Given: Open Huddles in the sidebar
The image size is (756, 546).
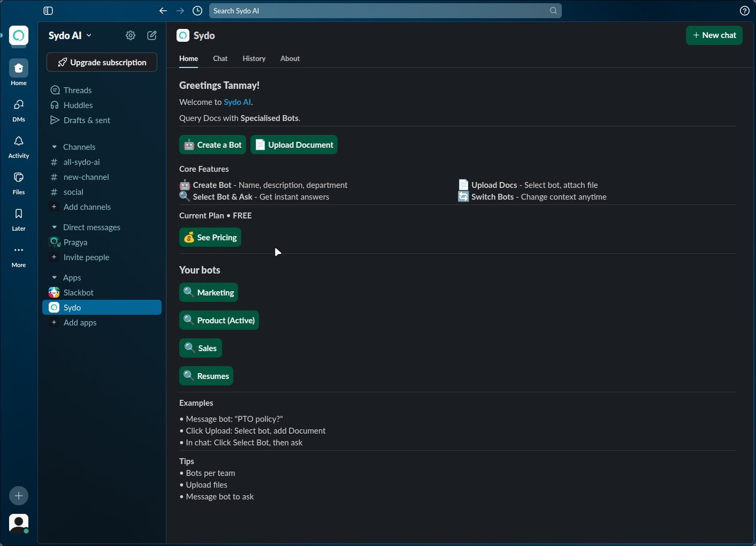Looking at the screenshot, I should tap(102, 105).
